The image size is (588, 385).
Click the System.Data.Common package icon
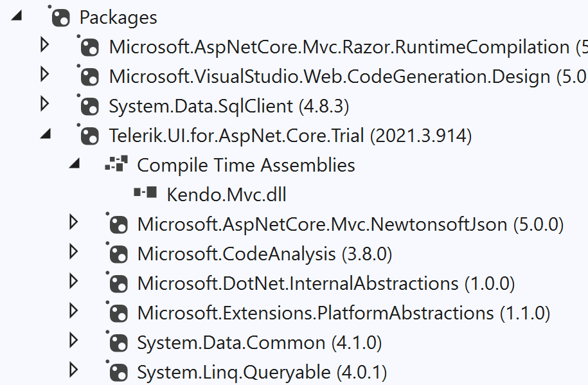click(x=117, y=343)
